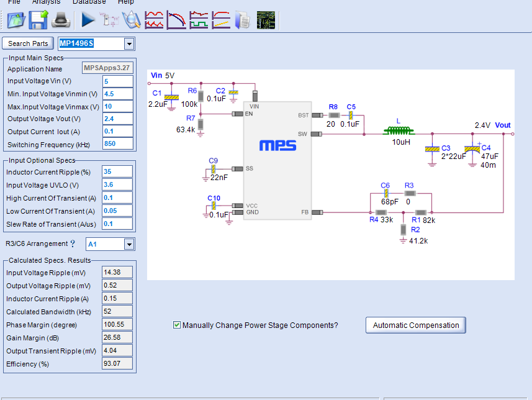Click the open file folder icon
This screenshot has width=532, height=400.
[17, 20]
